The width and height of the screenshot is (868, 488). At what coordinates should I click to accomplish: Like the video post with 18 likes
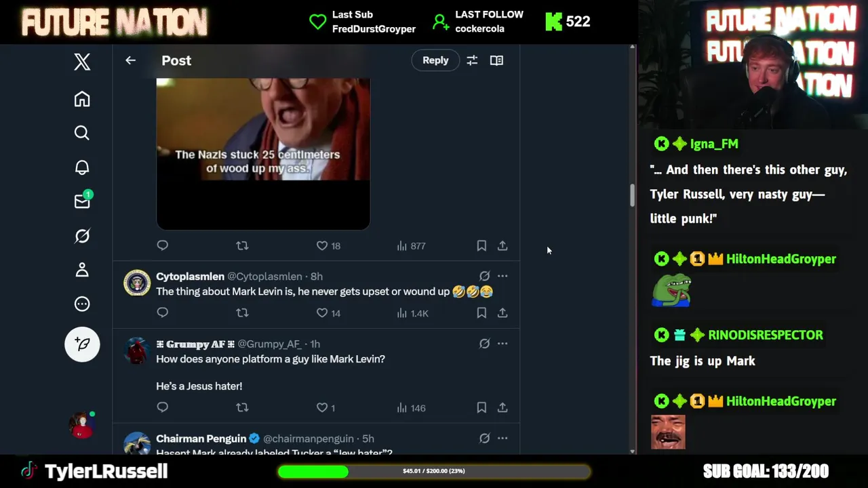click(328, 245)
